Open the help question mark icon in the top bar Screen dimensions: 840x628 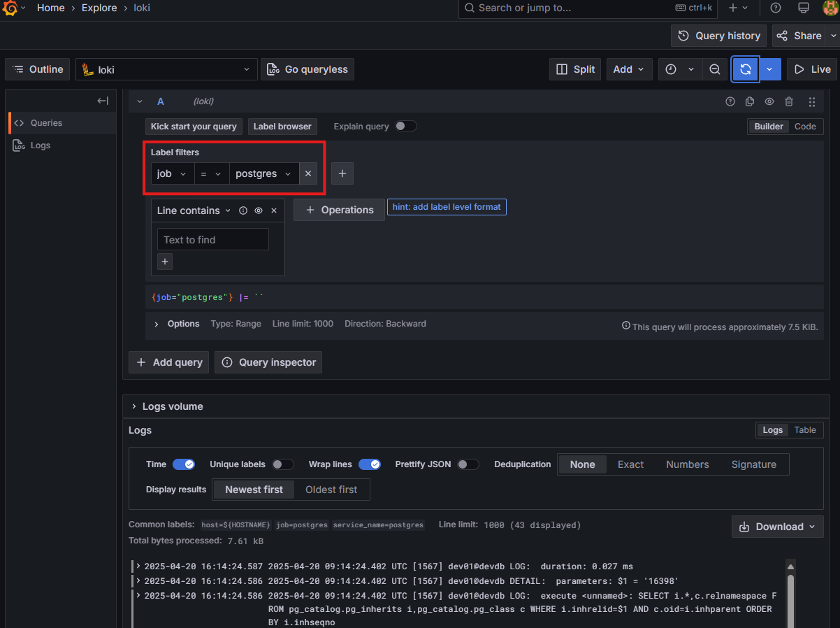coord(776,8)
